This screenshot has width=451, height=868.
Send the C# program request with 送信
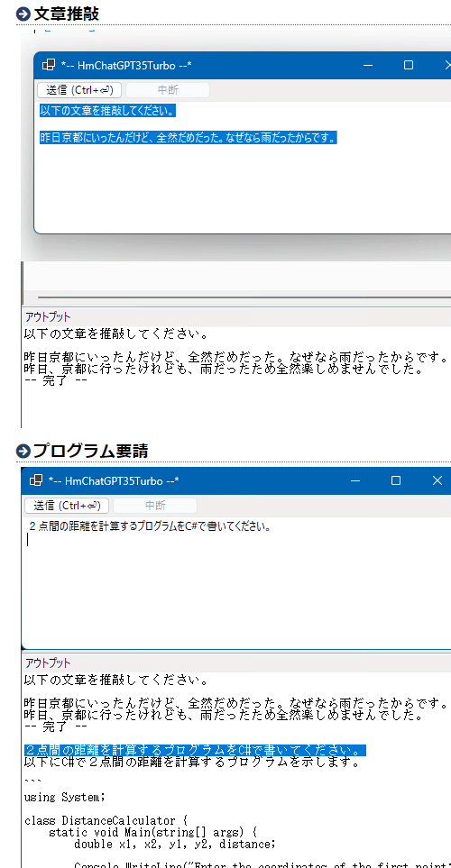67,506
